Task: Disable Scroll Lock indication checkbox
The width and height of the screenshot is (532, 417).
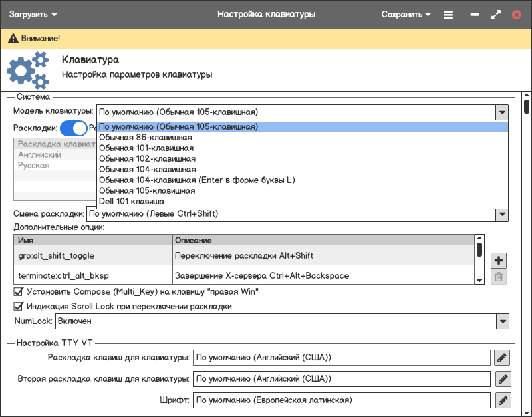Action: (x=19, y=307)
